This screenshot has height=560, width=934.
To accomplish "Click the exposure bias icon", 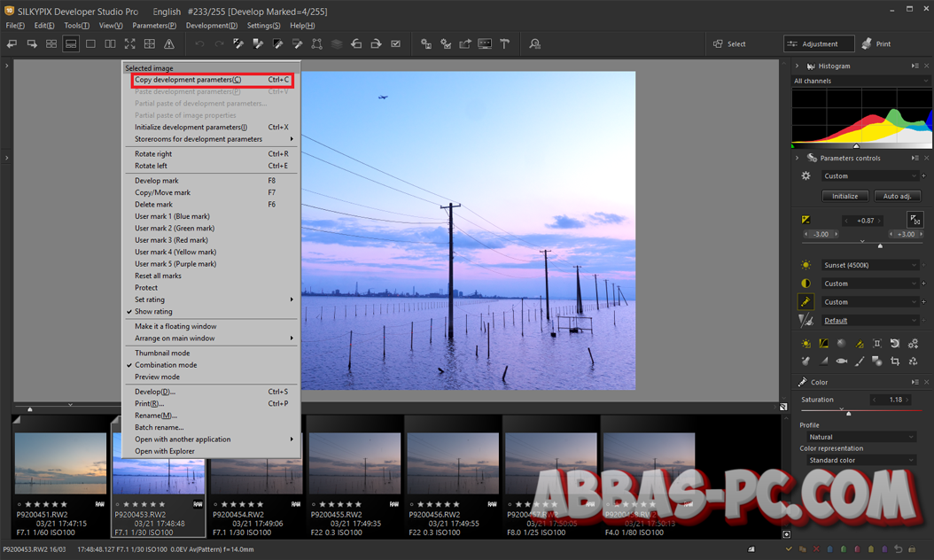I will pos(806,220).
